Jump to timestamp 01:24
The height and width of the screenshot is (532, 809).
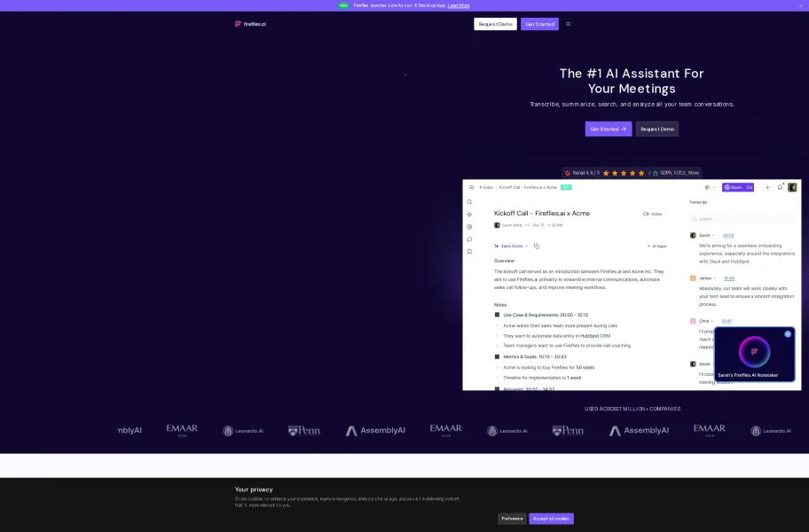coord(729,278)
